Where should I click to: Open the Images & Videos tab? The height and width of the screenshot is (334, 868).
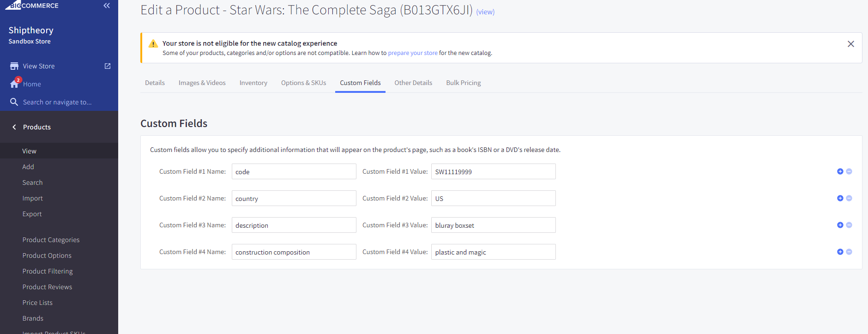[202, 83]
